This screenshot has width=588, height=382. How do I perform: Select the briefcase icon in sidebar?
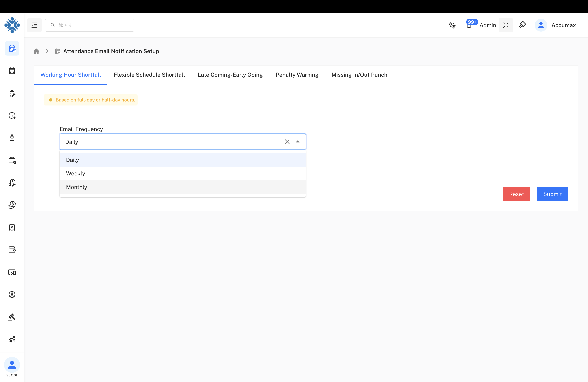pyautogui.click(x=12, y=138)
